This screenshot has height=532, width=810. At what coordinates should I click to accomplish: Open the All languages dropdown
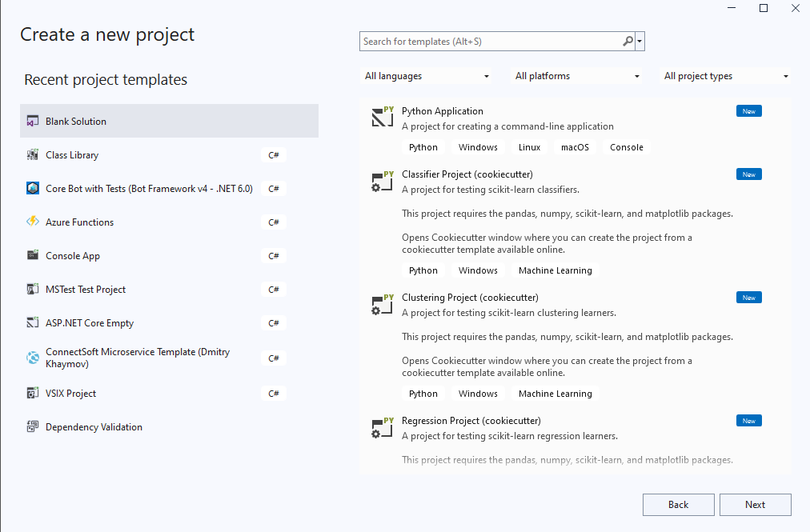pyautogui.click(x=427, y=75)
